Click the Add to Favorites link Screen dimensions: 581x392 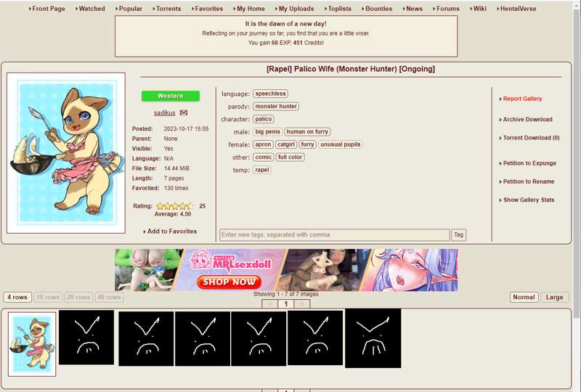171,231
